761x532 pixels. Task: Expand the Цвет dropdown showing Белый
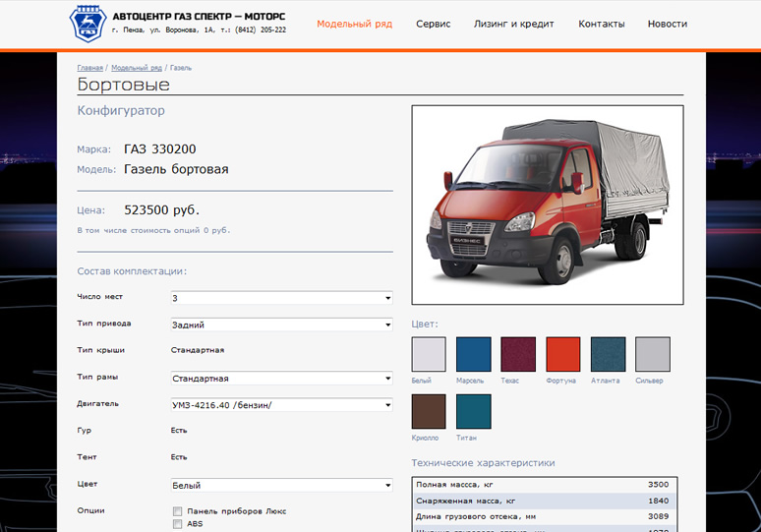click(x=281, y=485)
